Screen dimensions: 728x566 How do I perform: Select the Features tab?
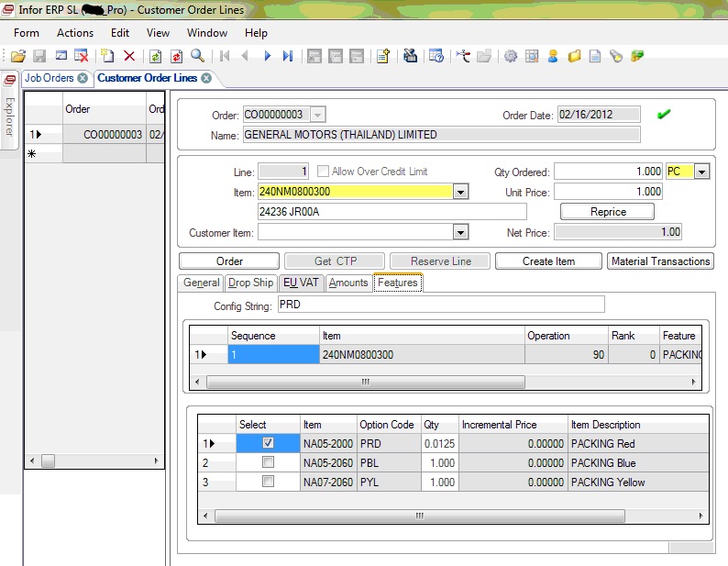(x=397, y=283)
